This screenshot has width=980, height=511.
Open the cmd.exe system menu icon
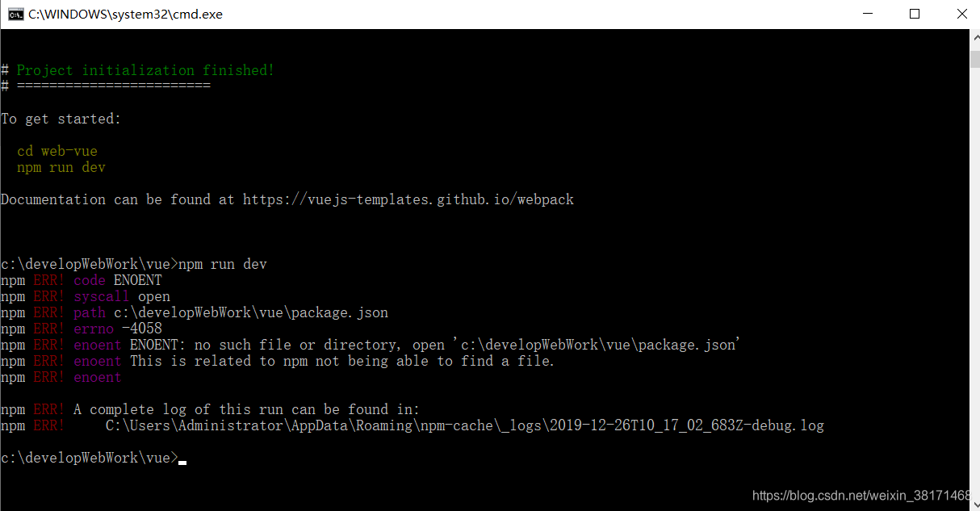click(x=15, y=14)
